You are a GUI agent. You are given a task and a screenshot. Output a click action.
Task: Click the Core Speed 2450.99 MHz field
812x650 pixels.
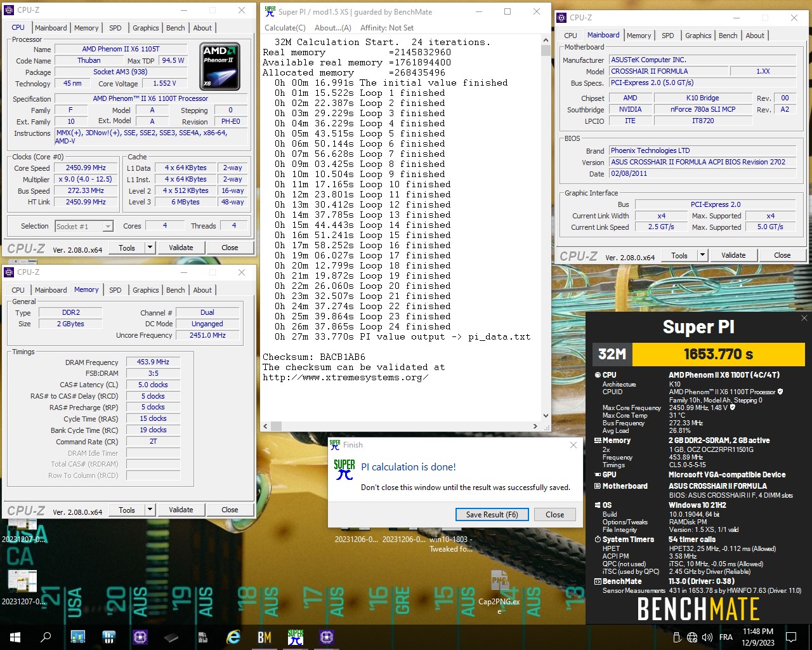(86, 168)
